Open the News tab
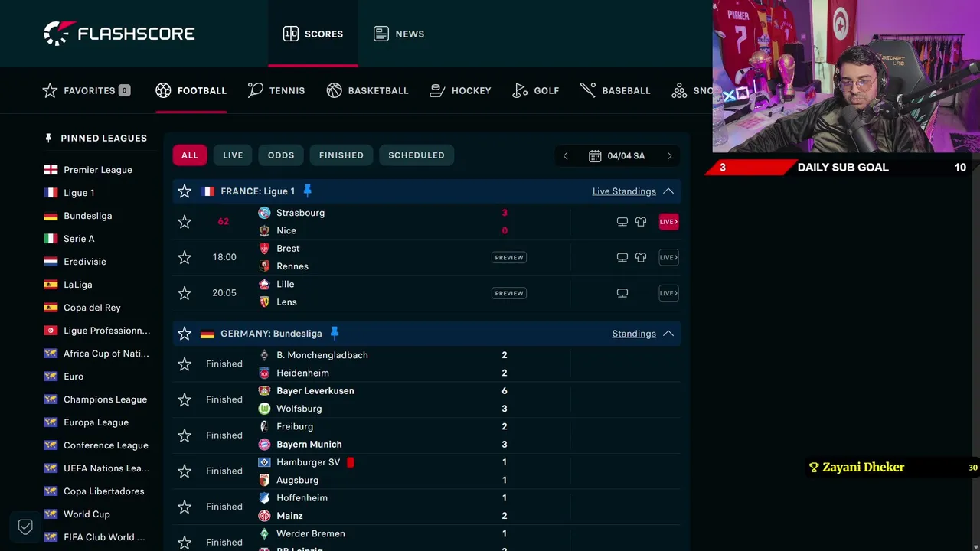980x551 pixels. (x=399, y=34)
